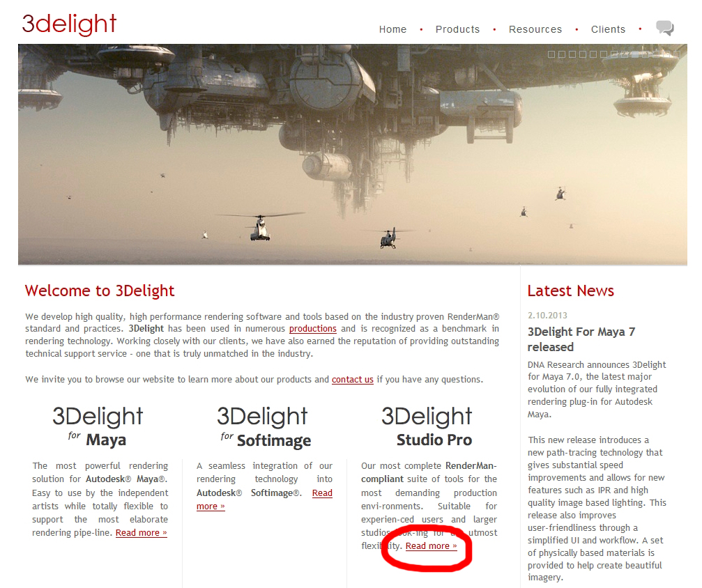Open "Read more" under 3Delight Studio Pro
The width and height of the screenshot is (702, 588).
click(x=431, y=546)
